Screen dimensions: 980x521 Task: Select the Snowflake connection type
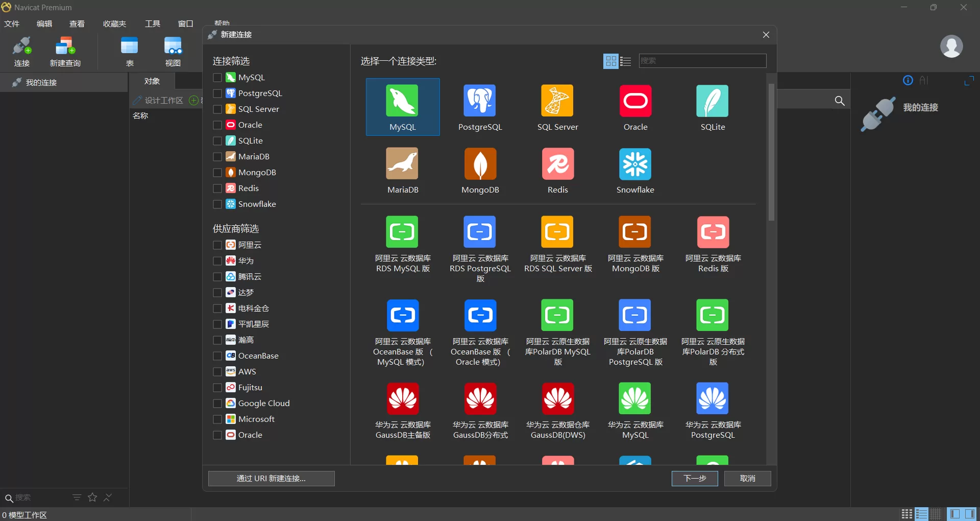coord(635,170)
